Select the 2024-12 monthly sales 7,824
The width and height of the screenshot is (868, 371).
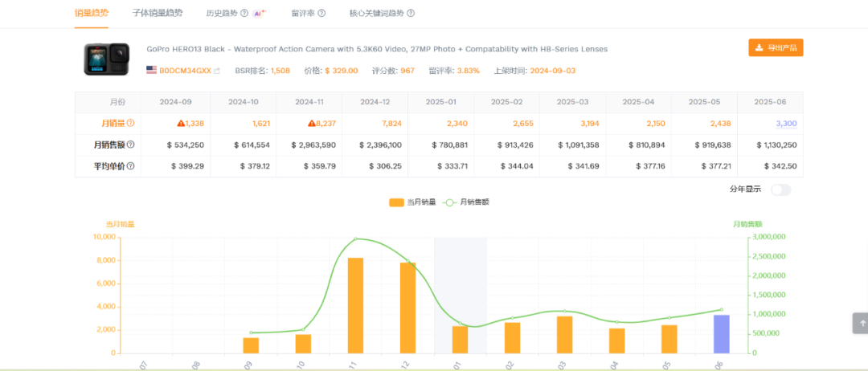click(x=392, y=124)
